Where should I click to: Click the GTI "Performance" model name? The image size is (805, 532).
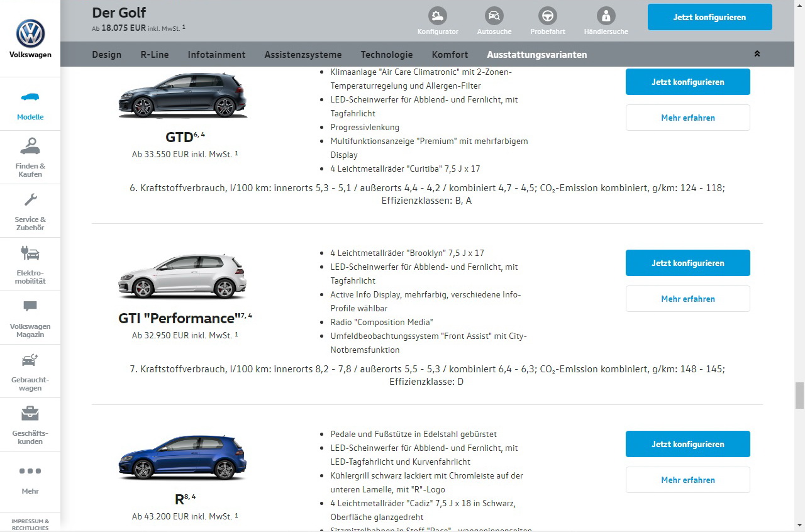(x=180, y=319)
